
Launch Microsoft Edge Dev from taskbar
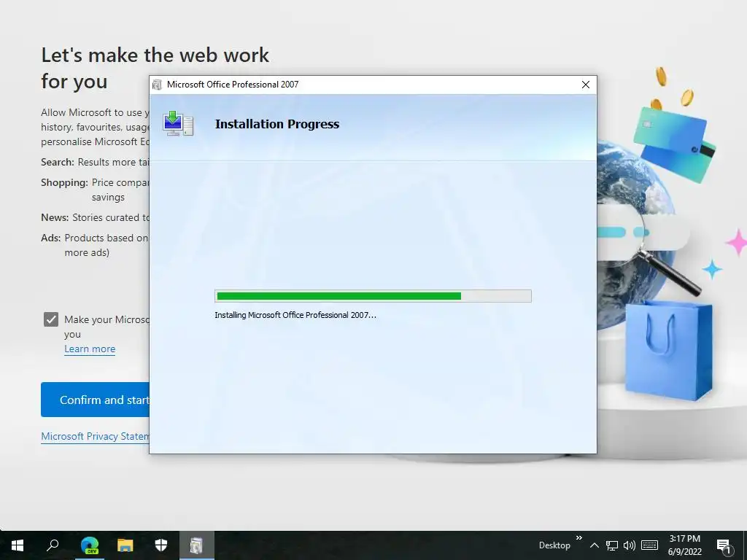pyautogui.click(x=90, y=545)
